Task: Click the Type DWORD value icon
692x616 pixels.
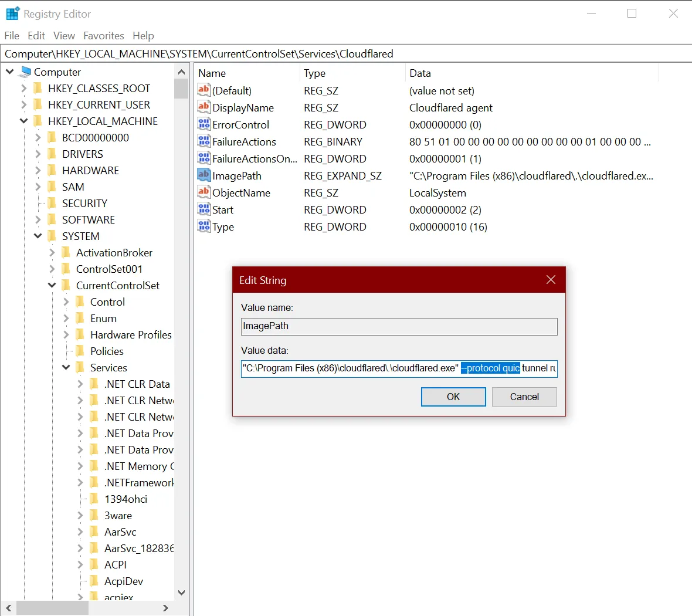Action: (203, 226)
